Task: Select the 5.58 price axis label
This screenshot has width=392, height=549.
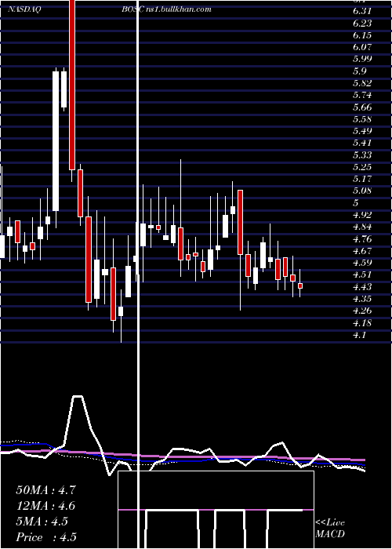Action: 362,118
